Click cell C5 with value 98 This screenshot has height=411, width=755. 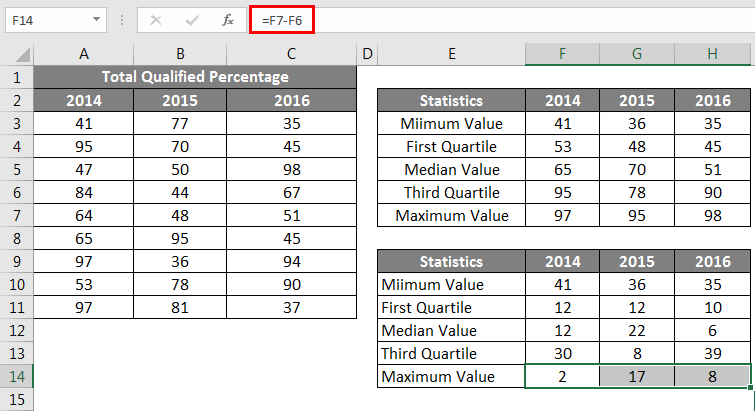291,170
